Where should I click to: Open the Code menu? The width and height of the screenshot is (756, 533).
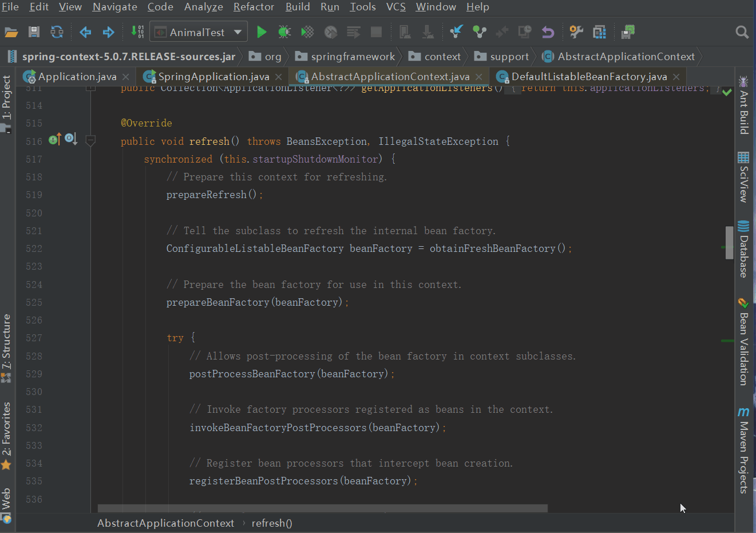[160, 7]
